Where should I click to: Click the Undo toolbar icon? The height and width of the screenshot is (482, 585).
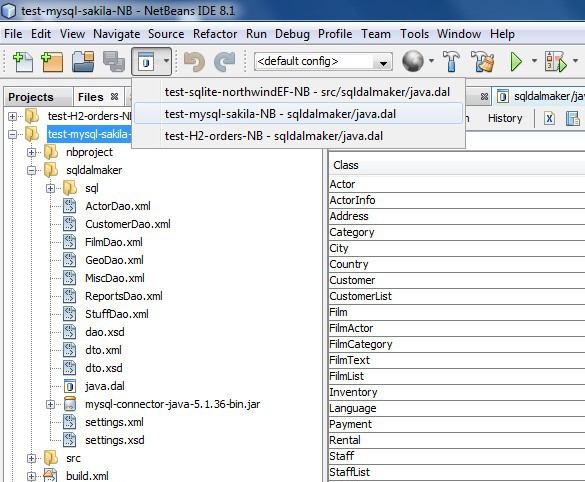click(194, 62)
